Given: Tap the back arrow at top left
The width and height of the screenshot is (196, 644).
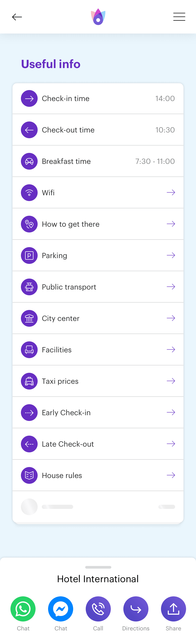Looking at the screenshot, I should pos(17,17).
